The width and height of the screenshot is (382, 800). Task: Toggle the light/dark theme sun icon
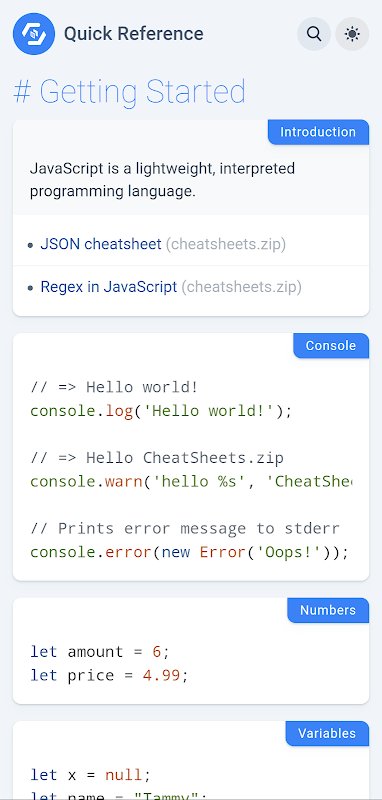click(x=352, y=34)
